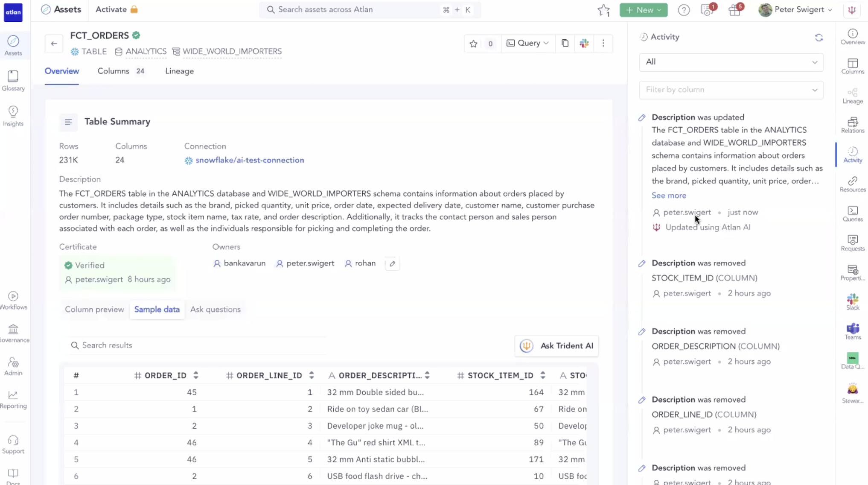Viewport: 868px width, 485px height.
Task: Go back with the arrow button
Action: point(54,44)
